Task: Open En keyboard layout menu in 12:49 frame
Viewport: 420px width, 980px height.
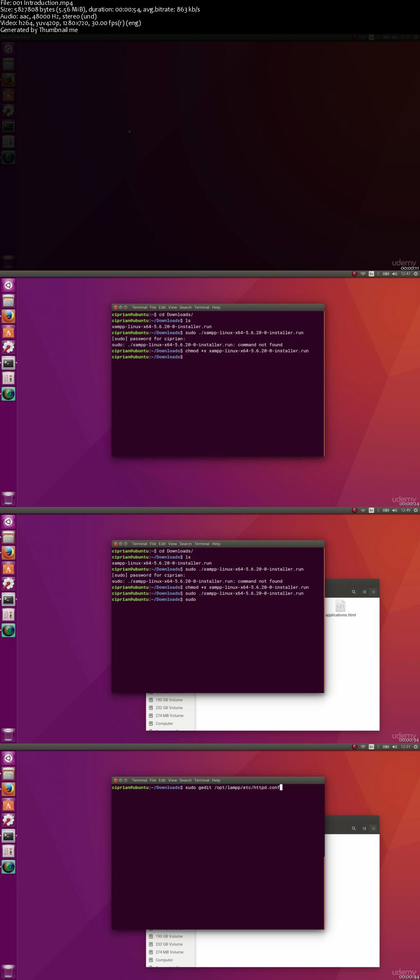Action: point(371,510)
